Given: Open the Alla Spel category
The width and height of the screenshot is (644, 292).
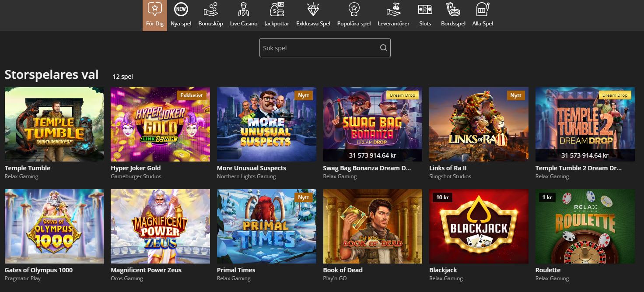Looking at the screenshot, I should [x=483, y=15].
